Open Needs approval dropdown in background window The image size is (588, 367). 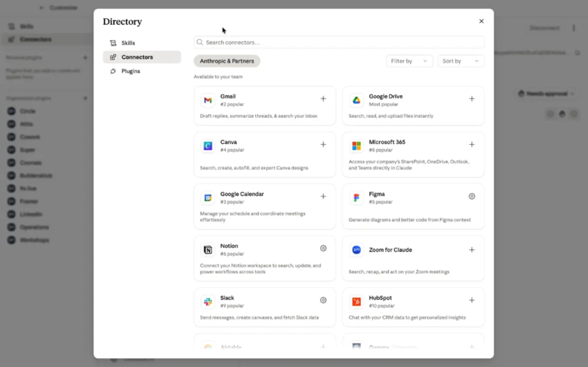coord(546,93)
